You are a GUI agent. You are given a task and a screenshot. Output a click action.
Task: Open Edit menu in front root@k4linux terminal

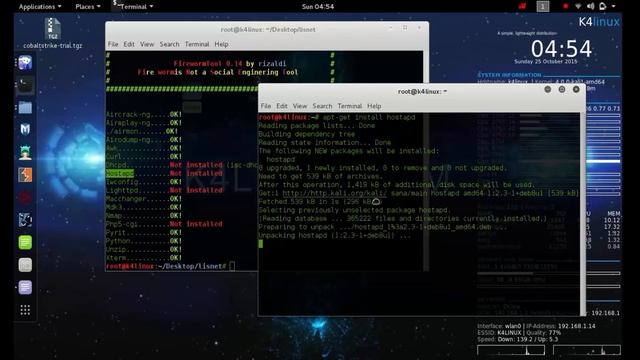(x=282, y=106)
